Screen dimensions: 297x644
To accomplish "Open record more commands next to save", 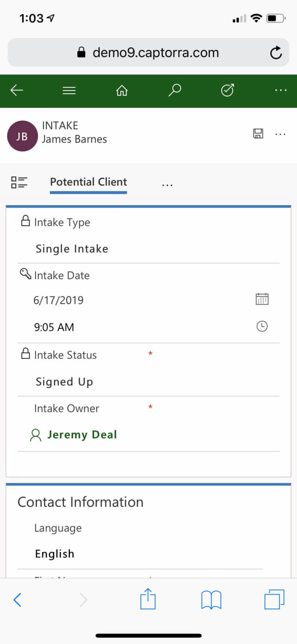I will pos(280,134).
